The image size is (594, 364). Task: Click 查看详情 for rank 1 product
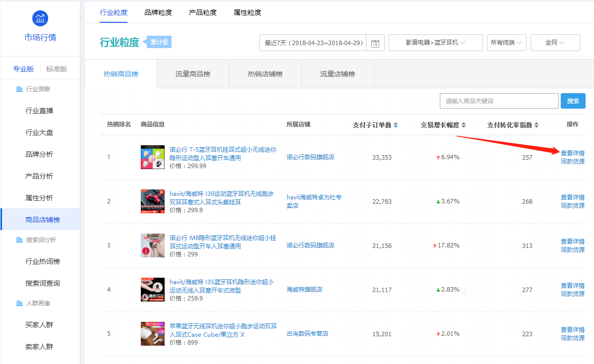(573, 153)
